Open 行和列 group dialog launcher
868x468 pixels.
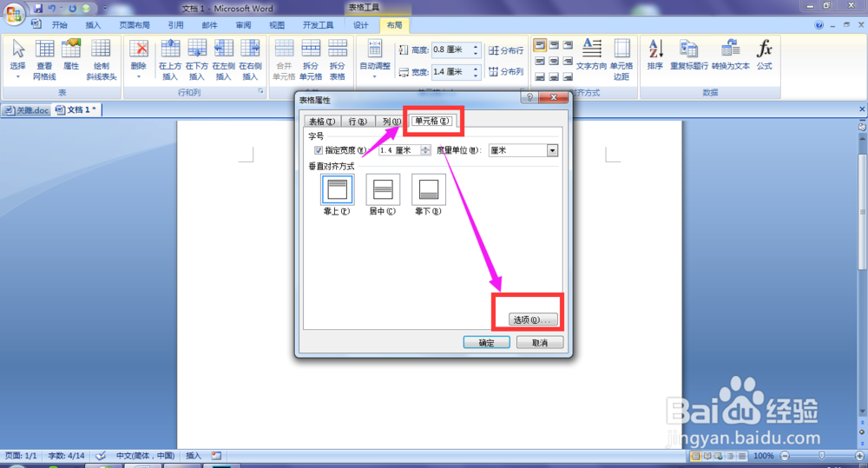tap(260, 92)
